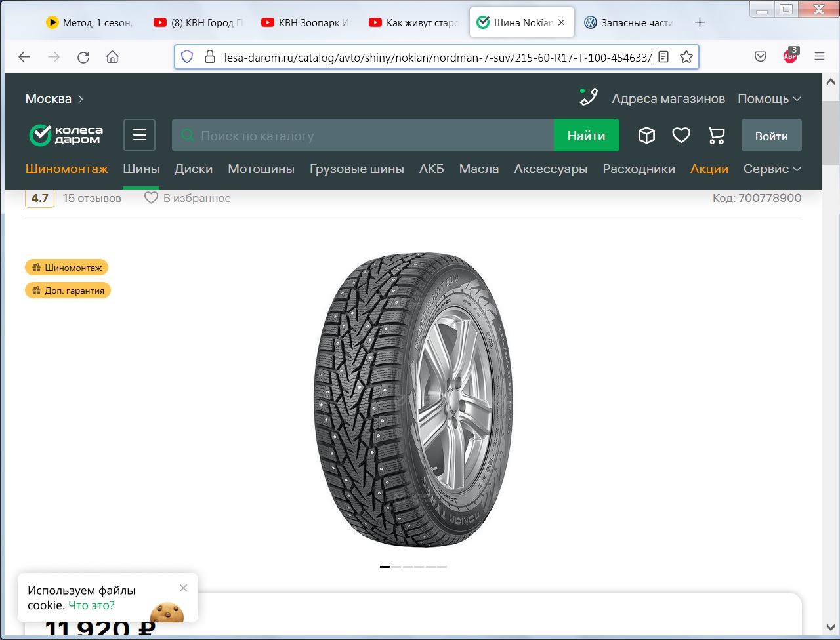Viewport: 840px width, 640px height.
Task: Open the Что это? cookie link
Action: tap(91, 605)
